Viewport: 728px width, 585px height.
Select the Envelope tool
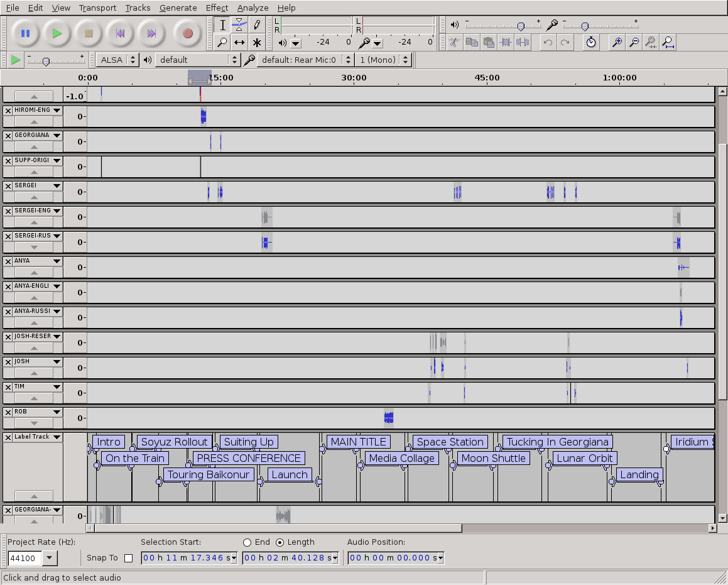239,25
